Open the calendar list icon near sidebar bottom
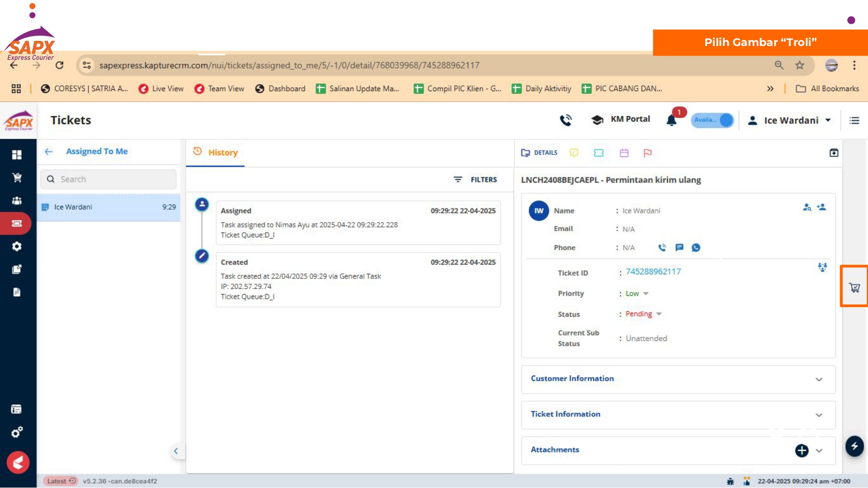 (16, 409)
